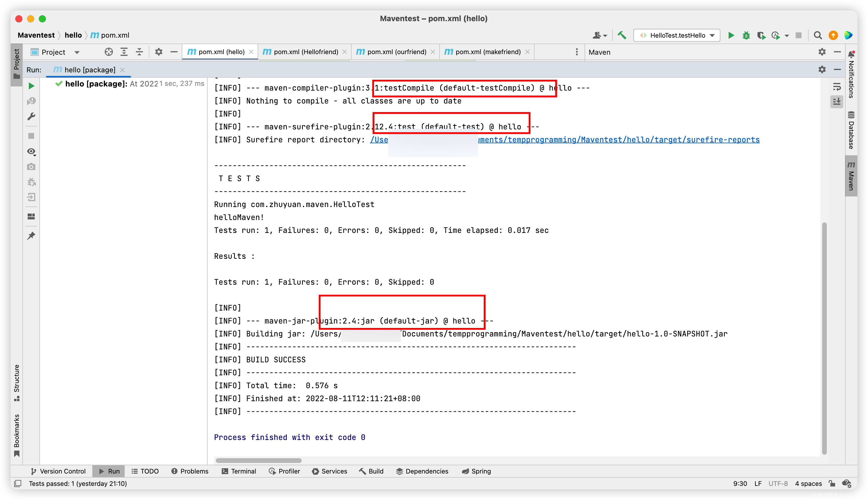This screenshot has height=500, width=868.
Task: Switch to pom.xml (ourfriend) tab
Action: [x=395, y=52]
